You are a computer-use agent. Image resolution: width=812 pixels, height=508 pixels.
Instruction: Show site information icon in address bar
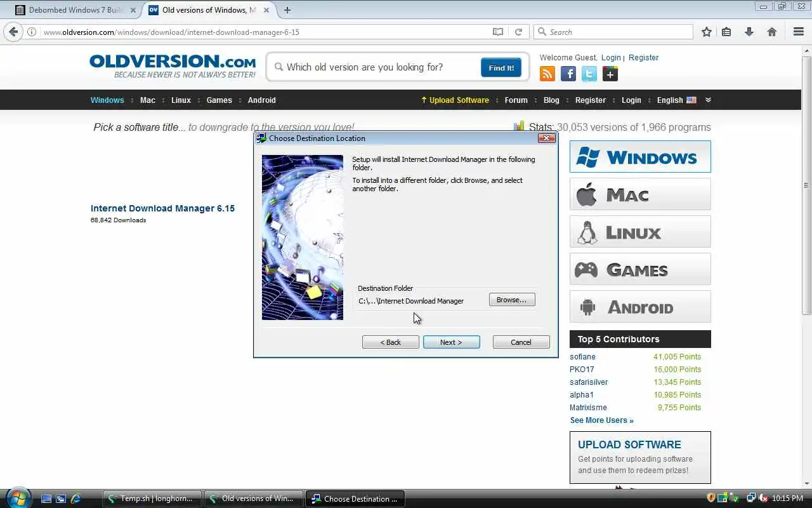(x=31, y=32)
